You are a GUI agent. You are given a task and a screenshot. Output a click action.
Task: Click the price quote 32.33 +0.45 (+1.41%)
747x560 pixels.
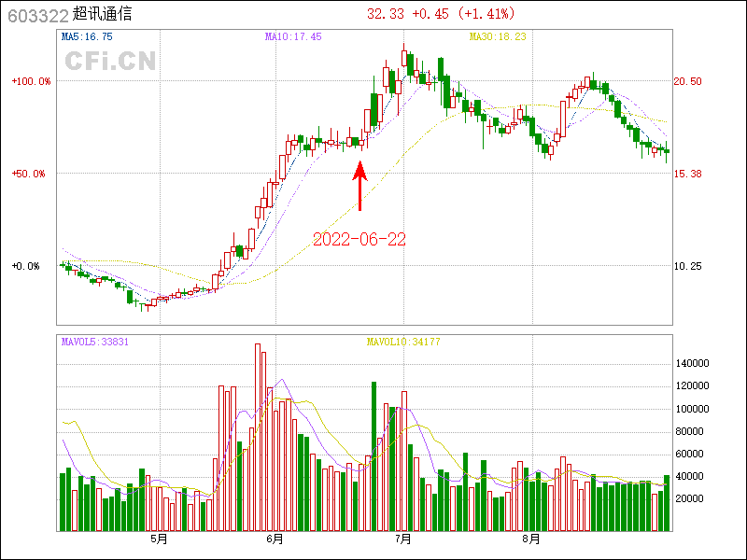coord(441,14)
